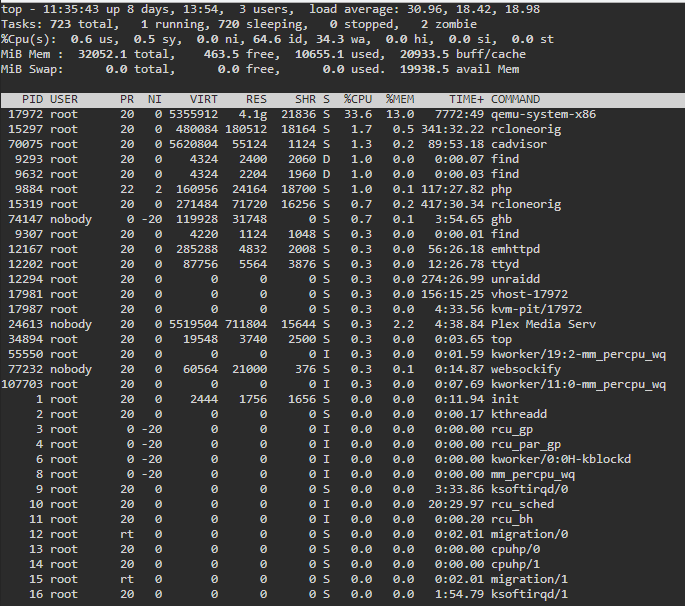
Task: Click the Plex Media Serv command
Action: pyautogui.click(x=543, y=324)
